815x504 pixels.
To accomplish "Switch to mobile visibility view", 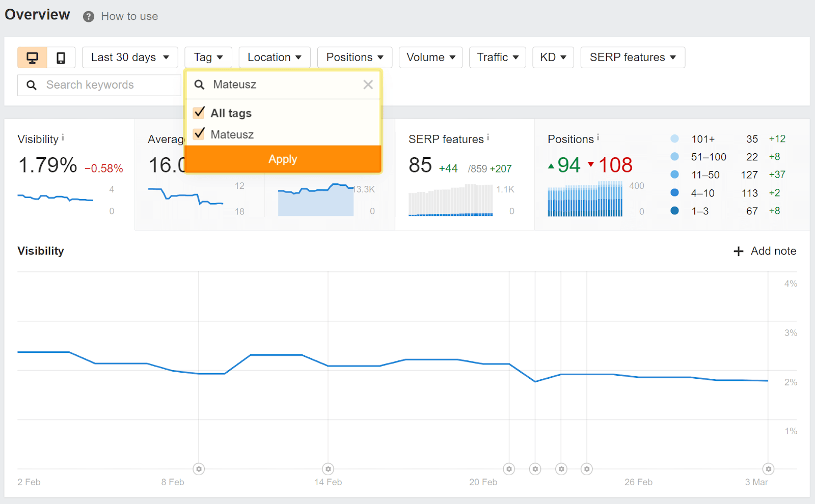I will pos(61,57).
